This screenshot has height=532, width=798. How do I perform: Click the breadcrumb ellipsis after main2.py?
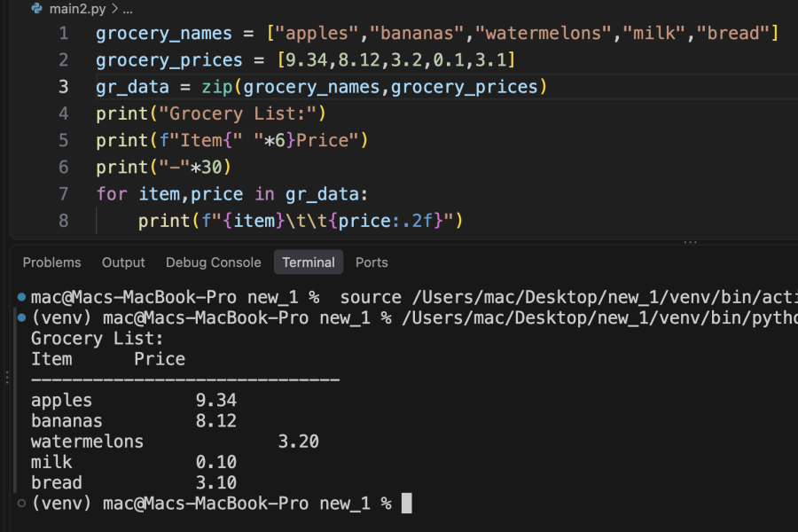coord(127,10)
